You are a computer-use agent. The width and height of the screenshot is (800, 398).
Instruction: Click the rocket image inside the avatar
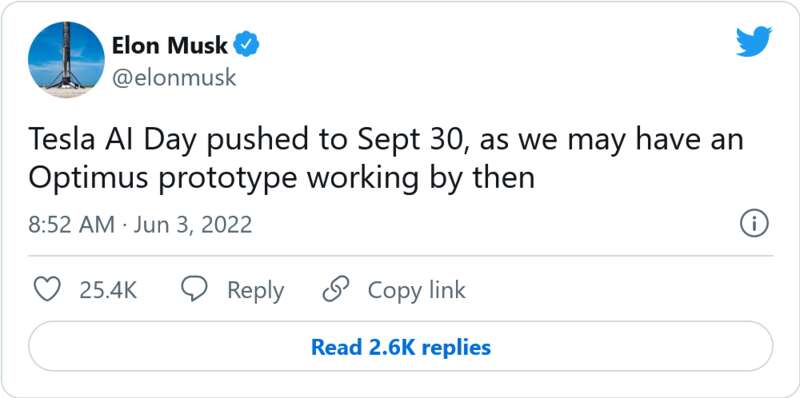click(x=66, y=55)
